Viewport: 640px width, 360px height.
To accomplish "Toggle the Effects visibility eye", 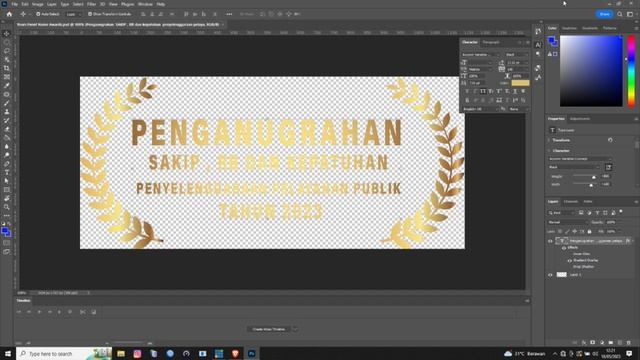I will click(x=564, y=248).
